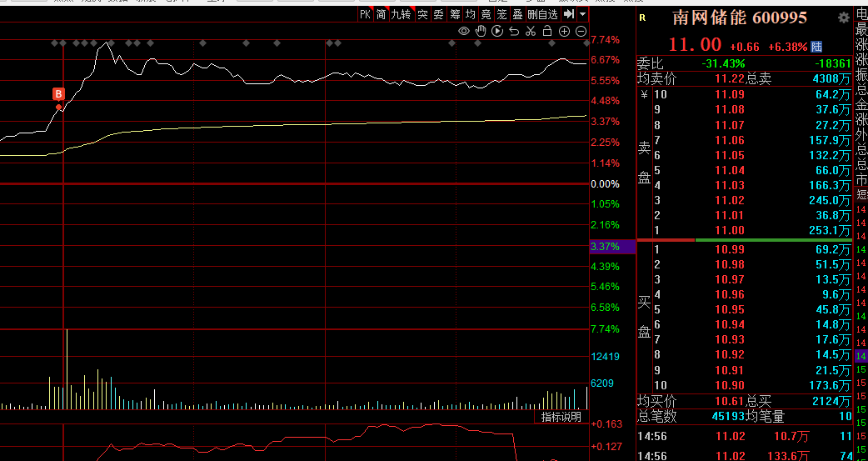Image resolution: width=868 pixels, height=461 pixels.
Task: Click the 均买价 value 10.61
Action: (730, 401)
